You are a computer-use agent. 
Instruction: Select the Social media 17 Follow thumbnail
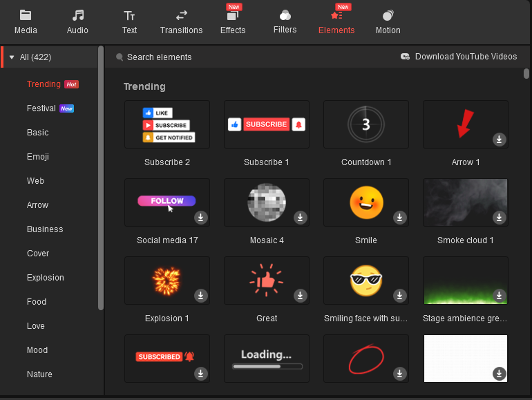point(167,202)
